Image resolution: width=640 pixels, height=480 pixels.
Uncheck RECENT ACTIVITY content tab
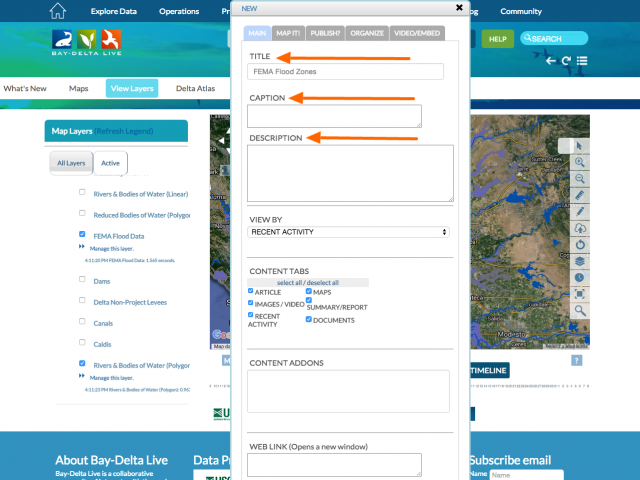point(251,315)
